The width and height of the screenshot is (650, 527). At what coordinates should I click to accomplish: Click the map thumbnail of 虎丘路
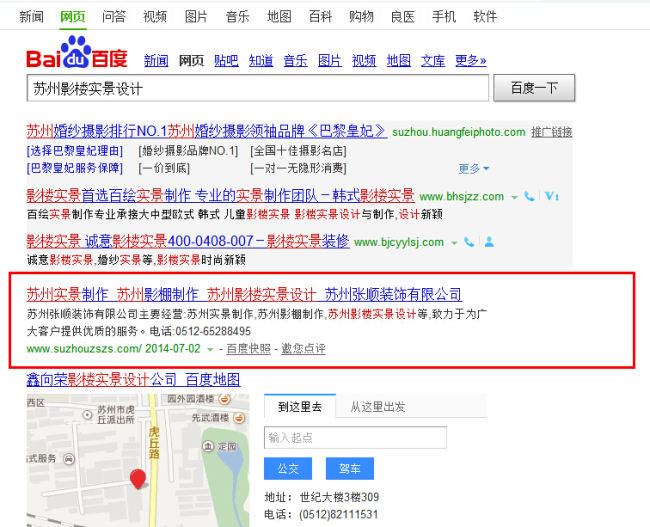[x=138, y=460]
